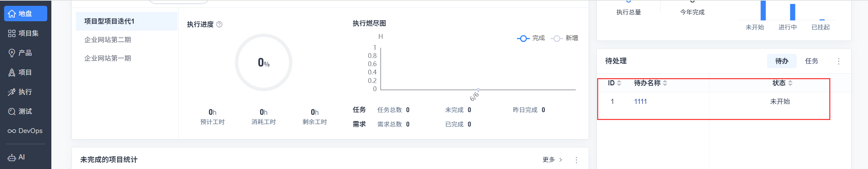Sort by 状态 column arrows
868x169 pixels.
coord(790,83)
